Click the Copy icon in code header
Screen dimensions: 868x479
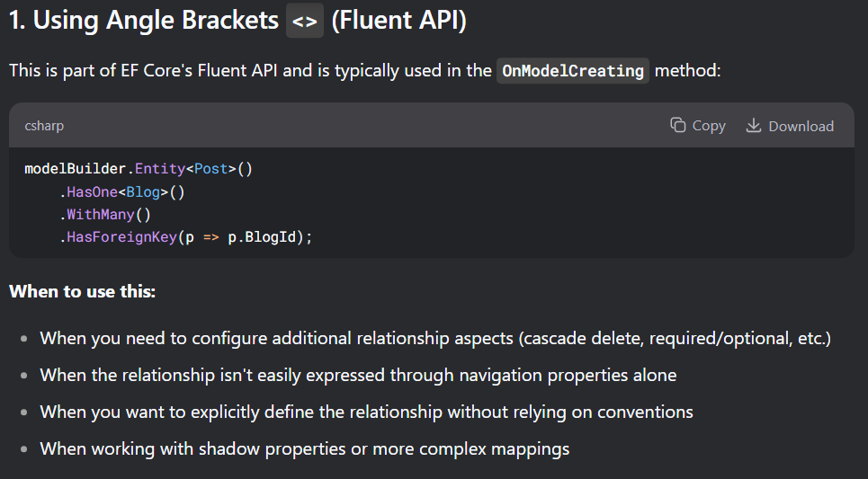678,126
